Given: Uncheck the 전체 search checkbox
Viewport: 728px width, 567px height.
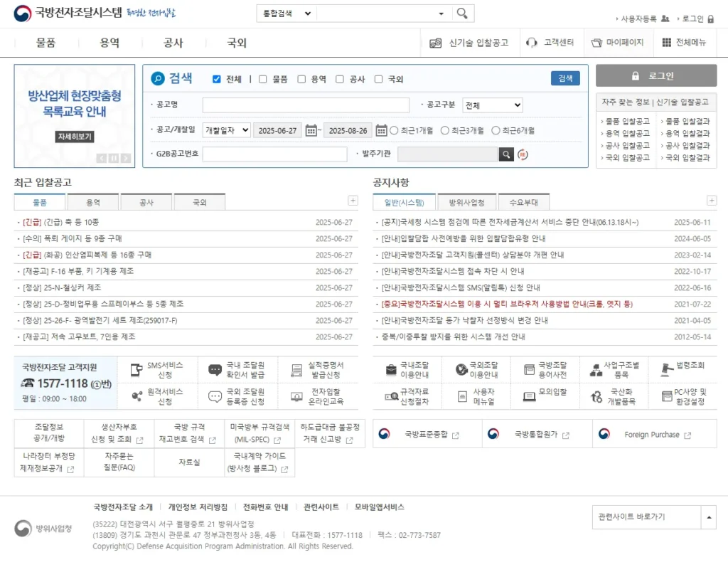Looking at the screenshot, I should [x=216, y=79].
